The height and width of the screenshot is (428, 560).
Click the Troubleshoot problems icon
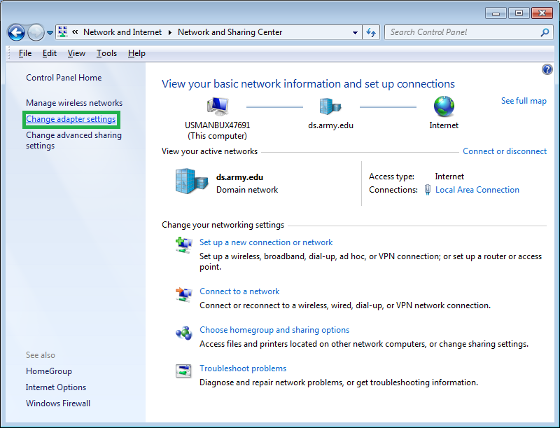(184, 370)
